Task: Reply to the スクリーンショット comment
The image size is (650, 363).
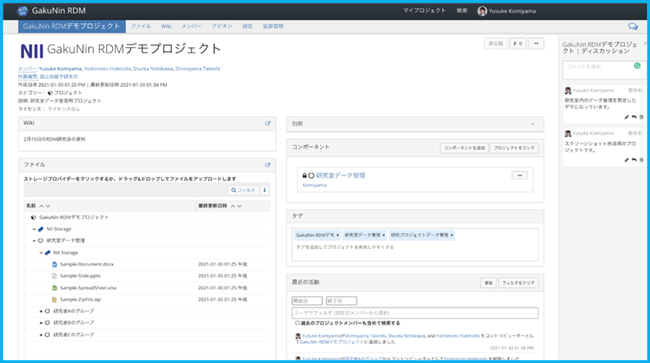Action: tap(634, 160)
